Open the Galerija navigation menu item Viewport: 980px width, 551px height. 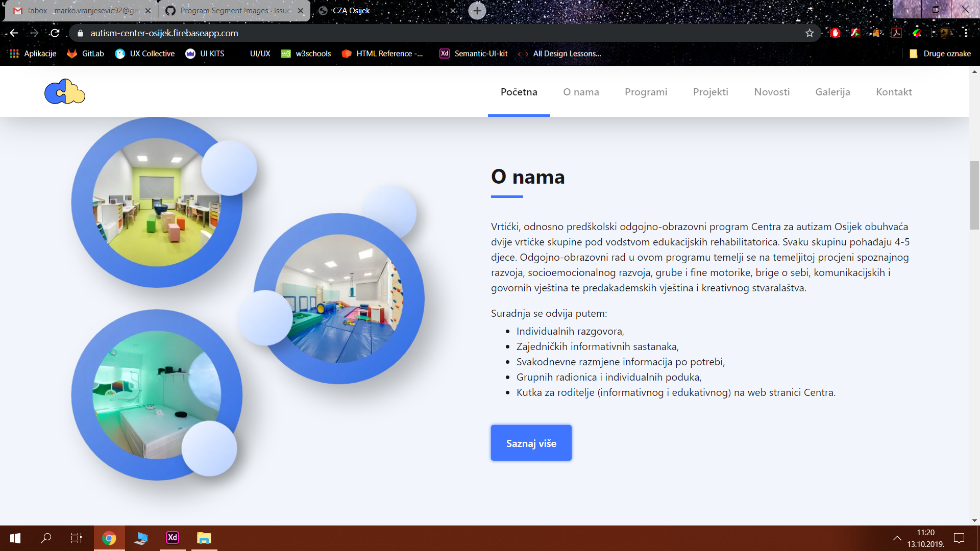[832, 92]
